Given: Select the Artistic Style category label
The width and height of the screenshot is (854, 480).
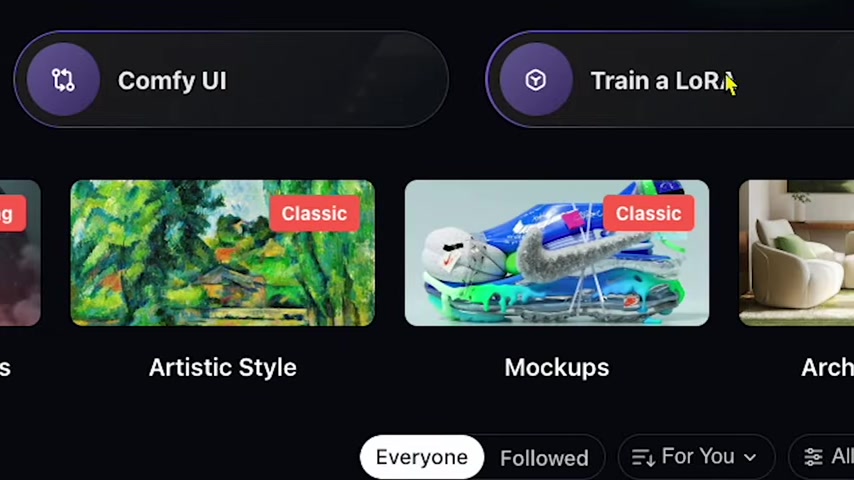Looking at the screenshot, I should click(223, 368).
